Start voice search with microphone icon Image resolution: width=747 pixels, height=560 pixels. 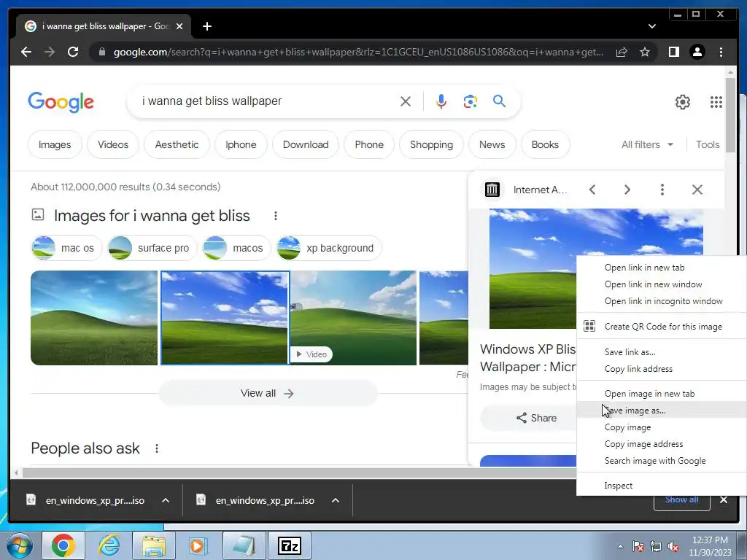[441, 101]
